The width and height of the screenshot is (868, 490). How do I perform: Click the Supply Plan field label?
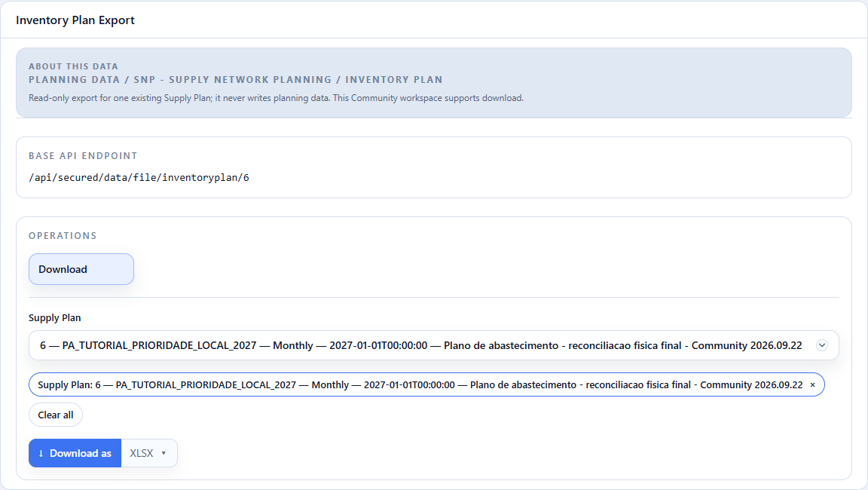tap(55, 318)
